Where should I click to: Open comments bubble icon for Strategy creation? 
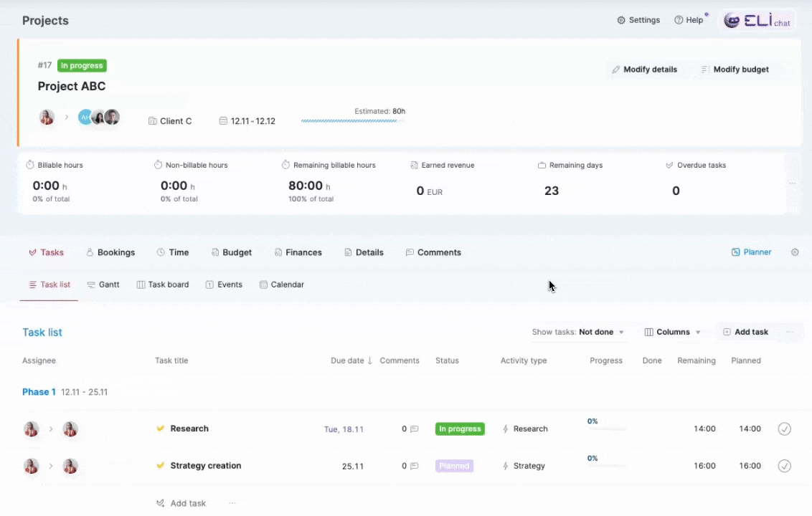pyautogui.click(x=414, y=466)
